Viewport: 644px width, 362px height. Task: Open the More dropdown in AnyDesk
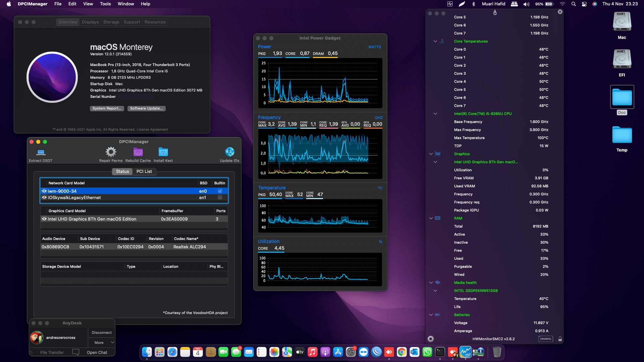point(102,343)
